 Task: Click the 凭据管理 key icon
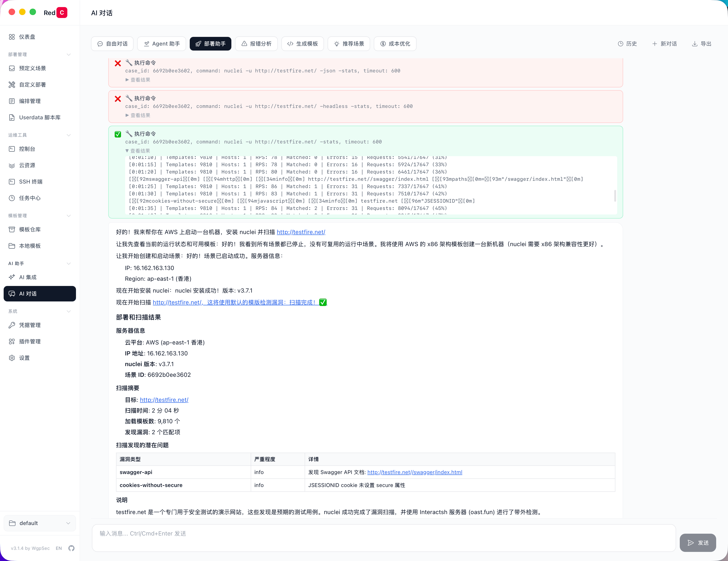click(12, 325)
